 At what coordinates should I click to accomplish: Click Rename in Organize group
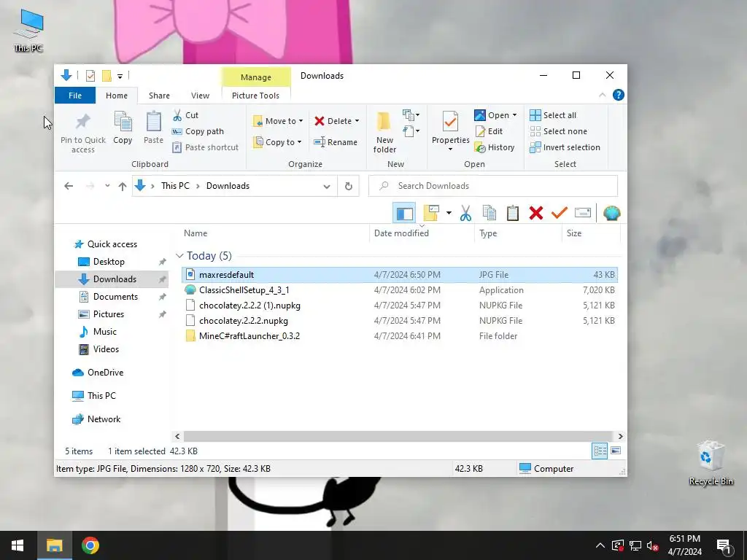click(336, 142)
